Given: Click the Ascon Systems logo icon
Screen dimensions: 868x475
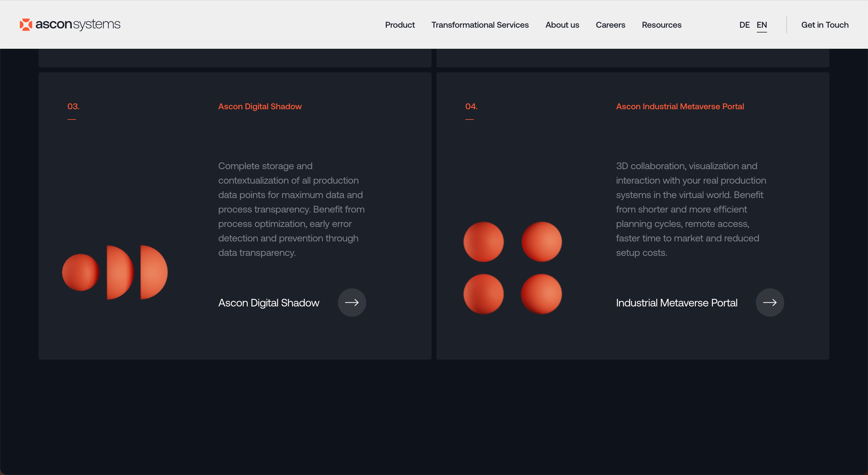Looking at the screenshot, I should point(26,25).
